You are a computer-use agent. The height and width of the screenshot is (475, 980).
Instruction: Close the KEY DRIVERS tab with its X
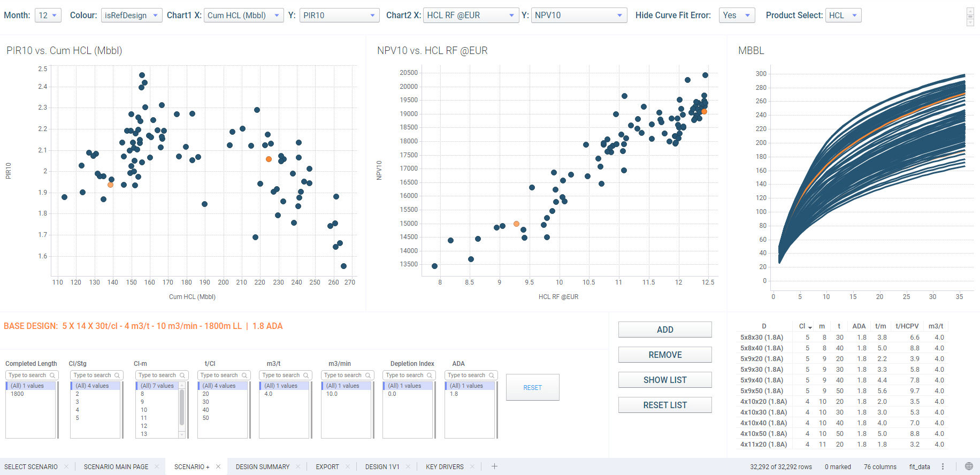[472, 466]
